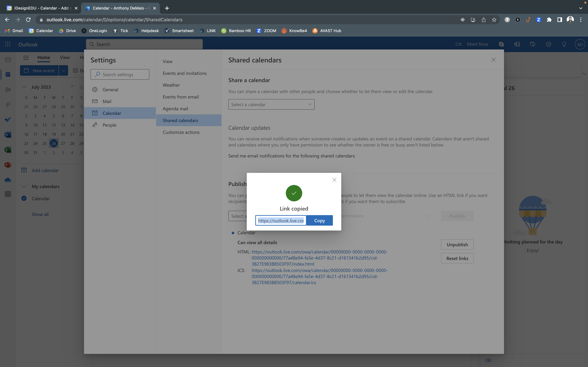588x367 pixels.
Task: Launch Excel from the app rail
Action: [8, 150]
